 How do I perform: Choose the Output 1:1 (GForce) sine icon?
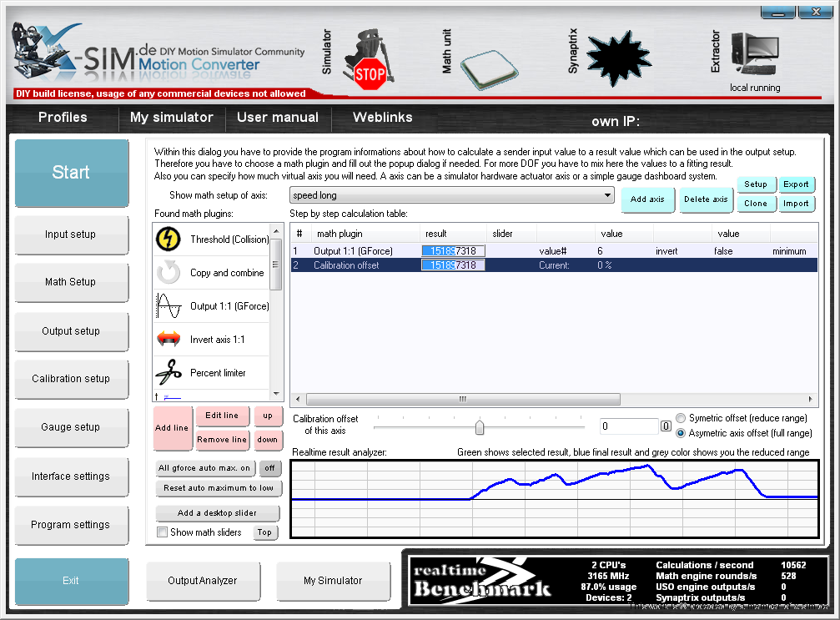(169, 306)
